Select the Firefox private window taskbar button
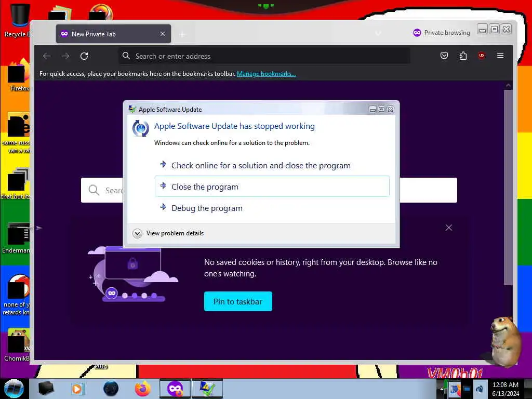The image size is (532, 399). (x=175, y=389)
